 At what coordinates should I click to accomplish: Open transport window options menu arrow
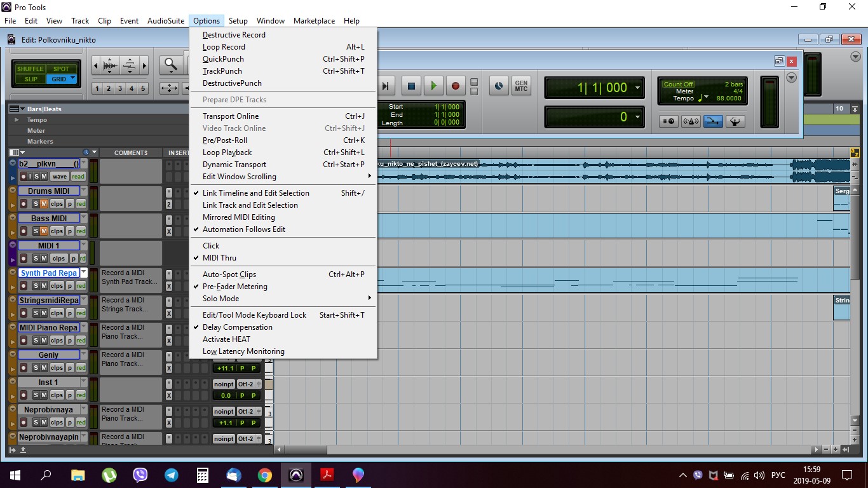coord(791,78)
